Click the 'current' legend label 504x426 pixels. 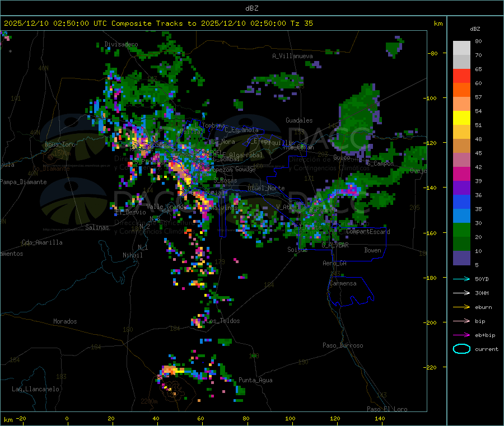pos(487,349)
